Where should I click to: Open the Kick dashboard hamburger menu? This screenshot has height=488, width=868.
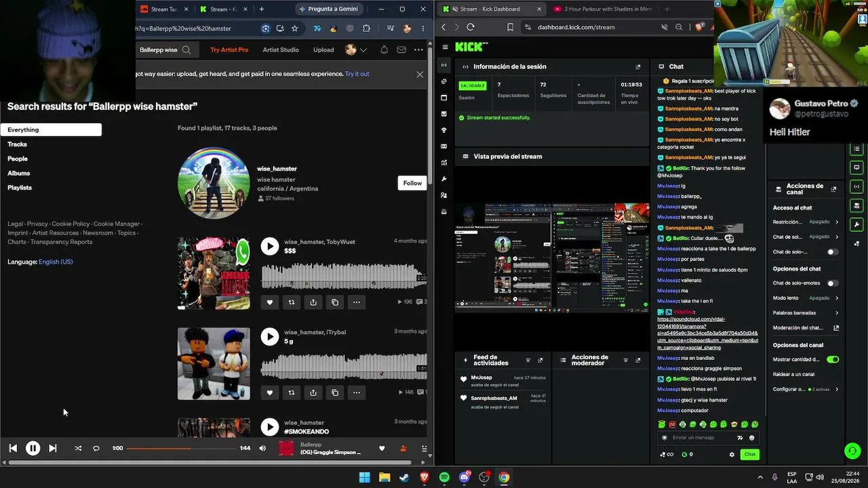445,47
